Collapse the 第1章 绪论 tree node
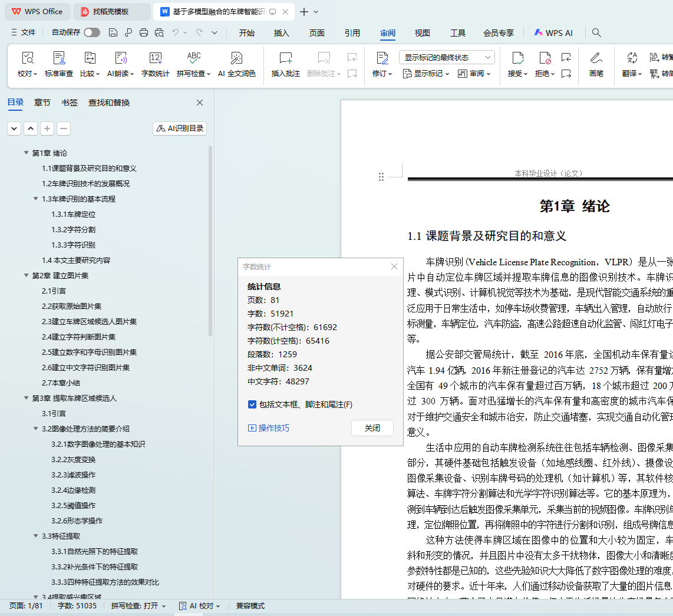673x616 pixels. point(26,153)
